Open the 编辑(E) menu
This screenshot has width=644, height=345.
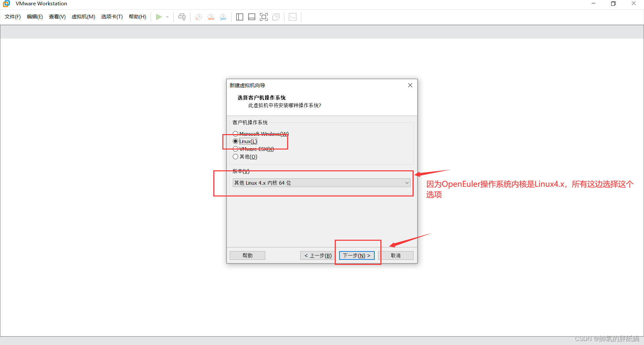pyautogui.click(x=35, y=17)
